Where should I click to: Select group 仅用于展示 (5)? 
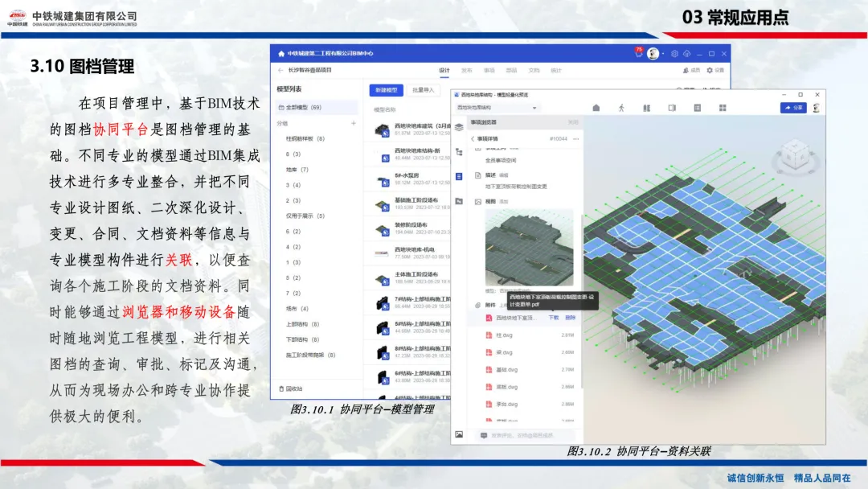click(305, 216)
